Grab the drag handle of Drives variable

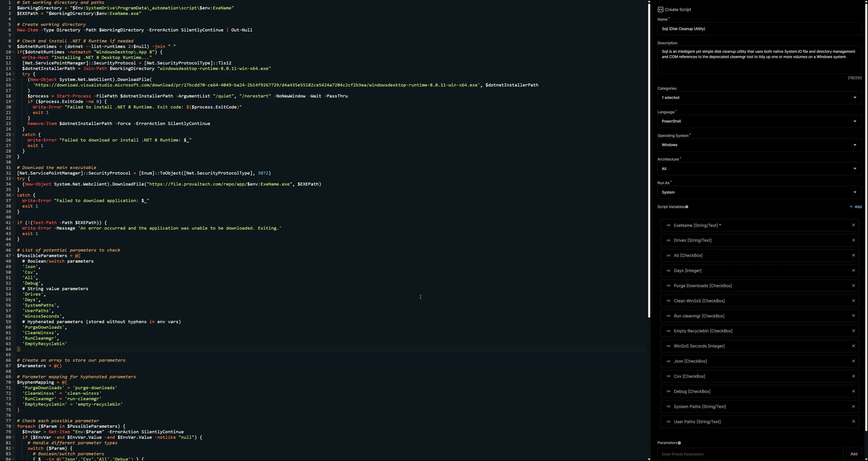point(668,240)
